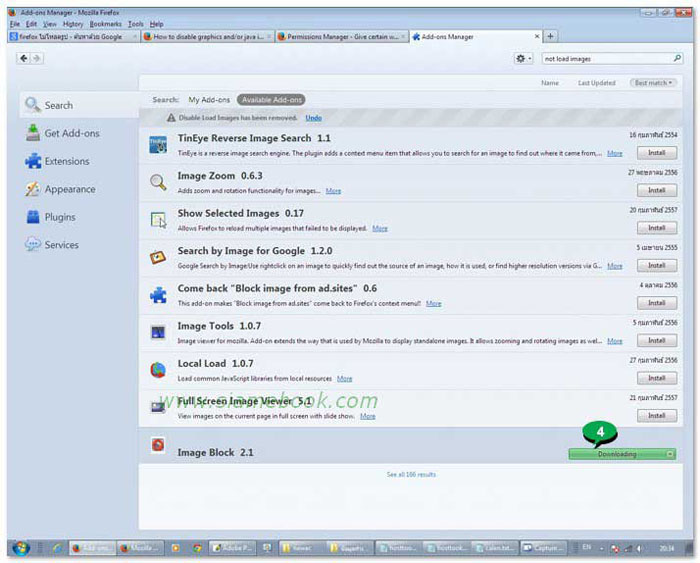
Task: Click the Forward navigation arrow
Action: click(37, 58)
